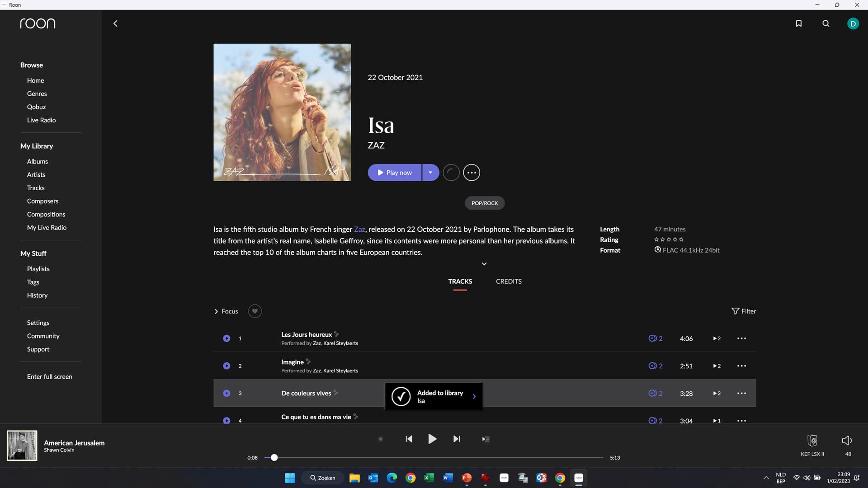Open the signal path dot indicator
The width and height of the screenshot is (868, 488).
tap(381, 439)
